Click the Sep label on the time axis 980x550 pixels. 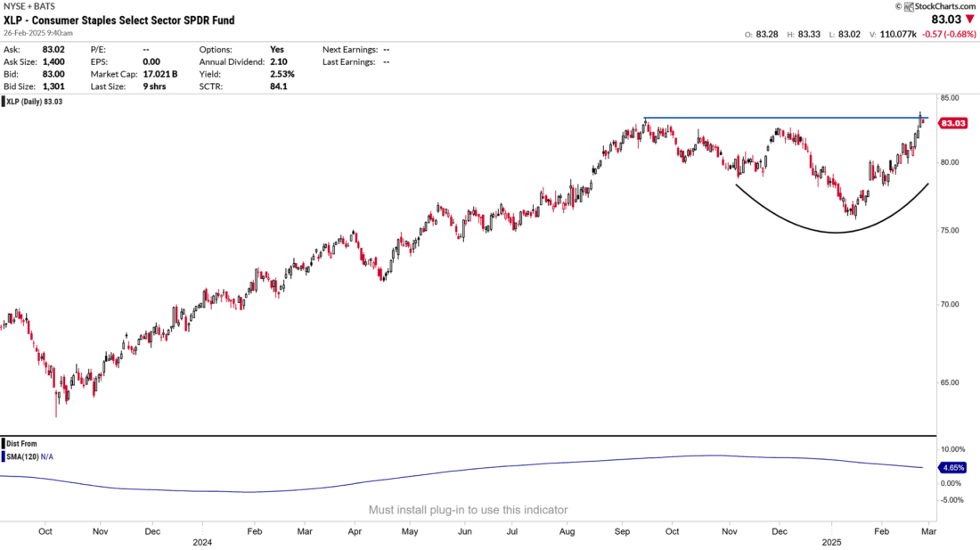pyautogui.click(x=624, y=529)
